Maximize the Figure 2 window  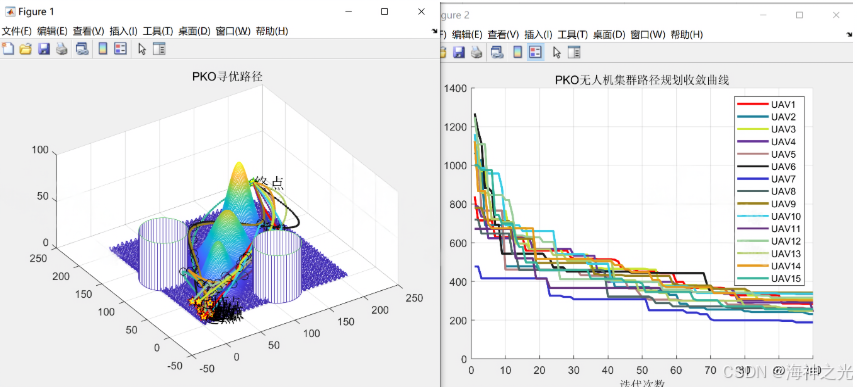pyautogui.click(x=799, y=15)
